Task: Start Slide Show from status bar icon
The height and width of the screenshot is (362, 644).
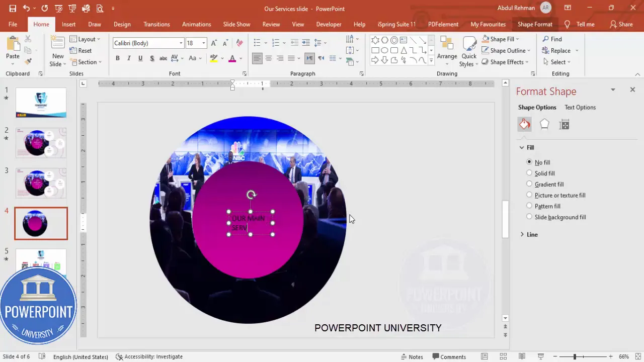Action: point(541,356)
